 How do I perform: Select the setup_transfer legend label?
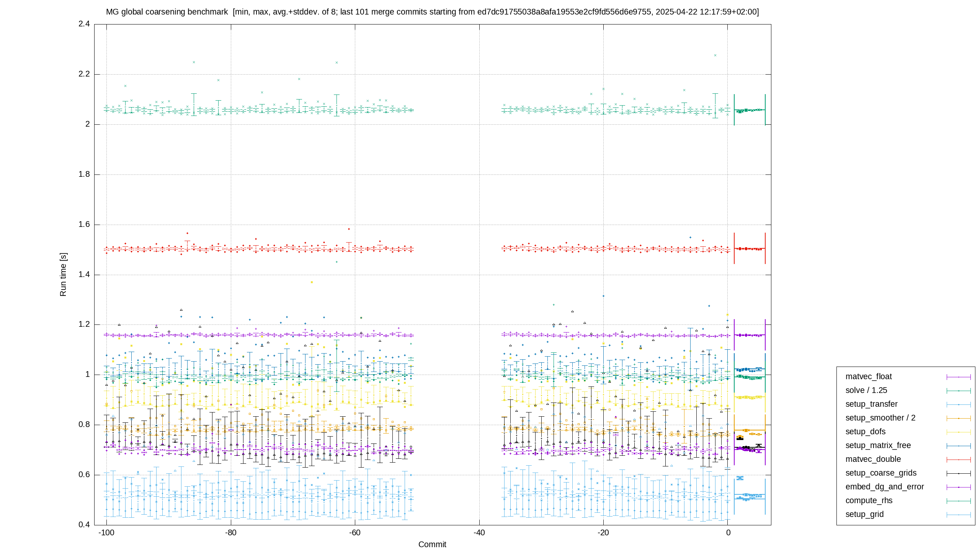[871, 404]
